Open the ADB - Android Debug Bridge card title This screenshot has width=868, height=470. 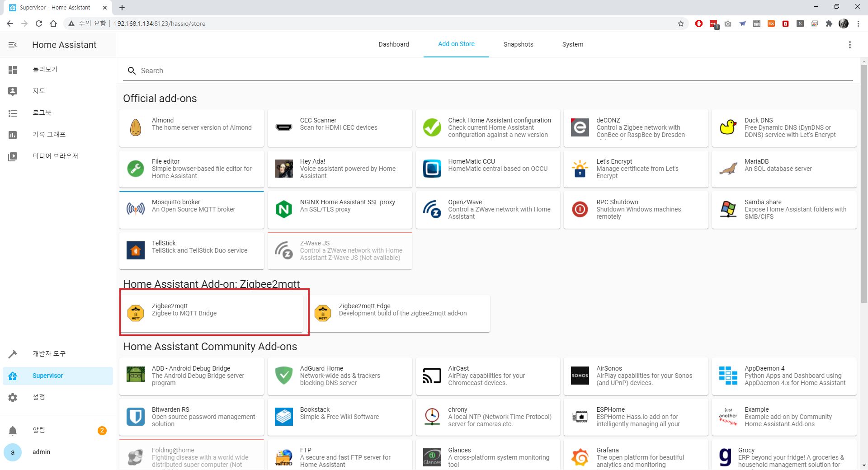pyautogui.click(x=191, y=368)
